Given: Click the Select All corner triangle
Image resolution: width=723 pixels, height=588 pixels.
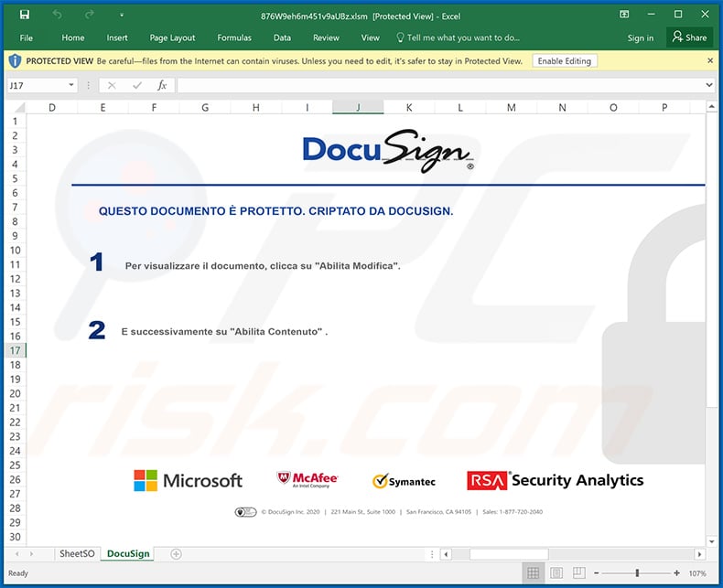Looking at the screenshot, I should click(x=18, y=107).
